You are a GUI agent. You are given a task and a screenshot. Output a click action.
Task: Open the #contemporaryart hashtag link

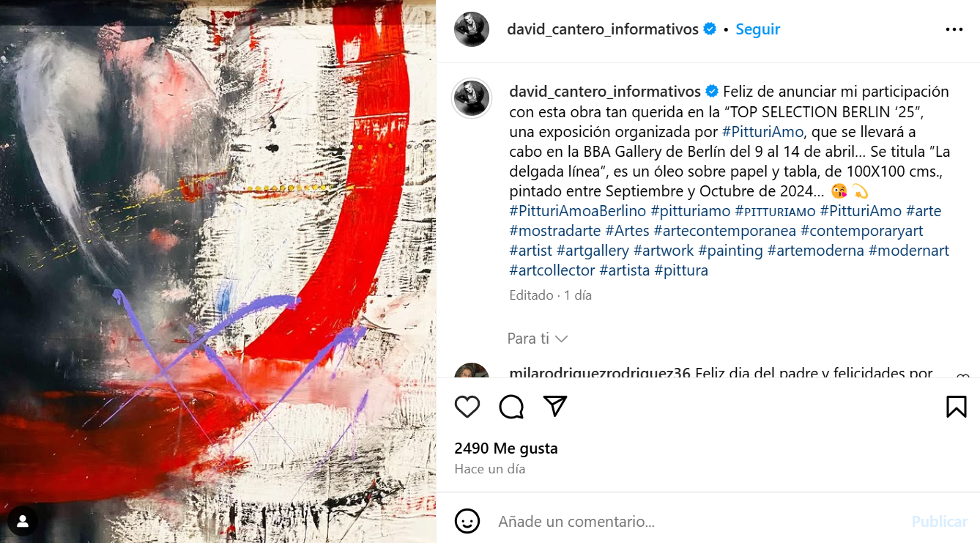(x=861, y=231)
